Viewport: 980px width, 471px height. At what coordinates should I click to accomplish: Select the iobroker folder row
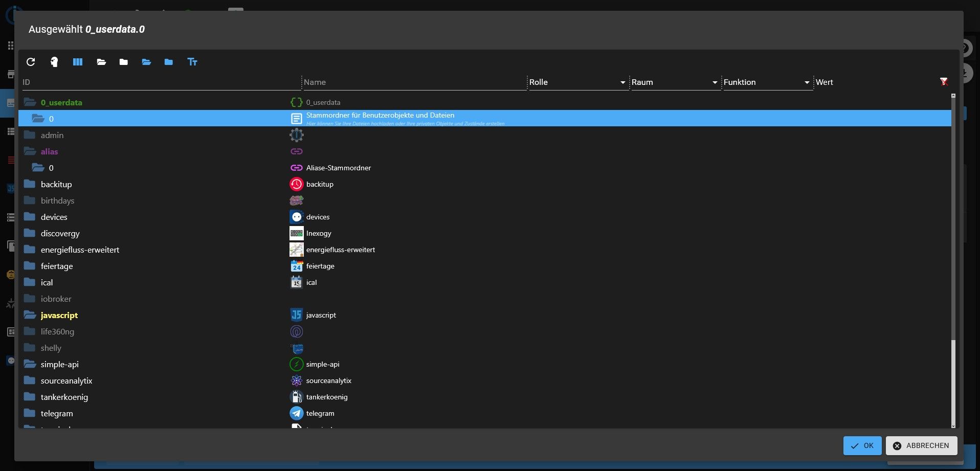click(x=485, y=299)
